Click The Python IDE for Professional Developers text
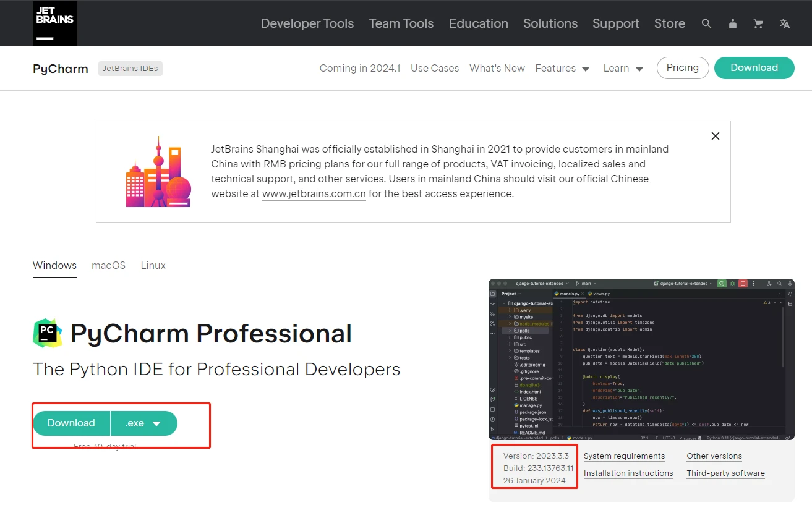Image resolution: width=812 pixels, height=513 pixels. coord(216,370)
